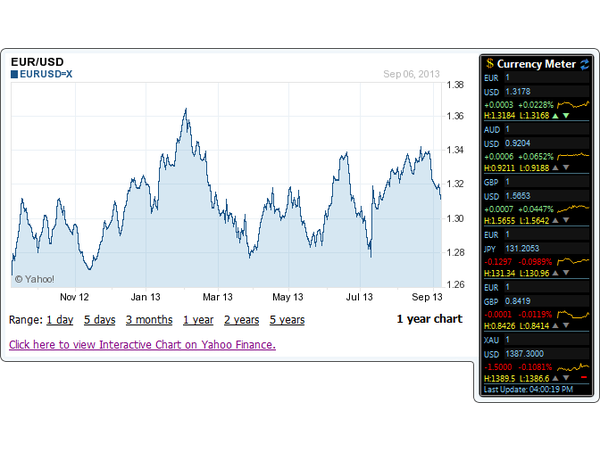Click the Sep 06, 2013 chart date

click(x=411, y=74)
